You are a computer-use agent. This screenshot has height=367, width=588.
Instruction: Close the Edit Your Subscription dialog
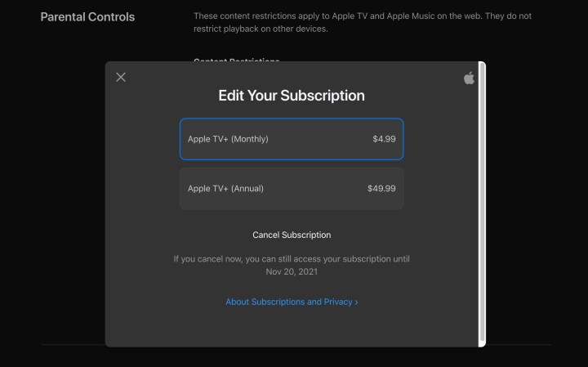coord(121,78)
